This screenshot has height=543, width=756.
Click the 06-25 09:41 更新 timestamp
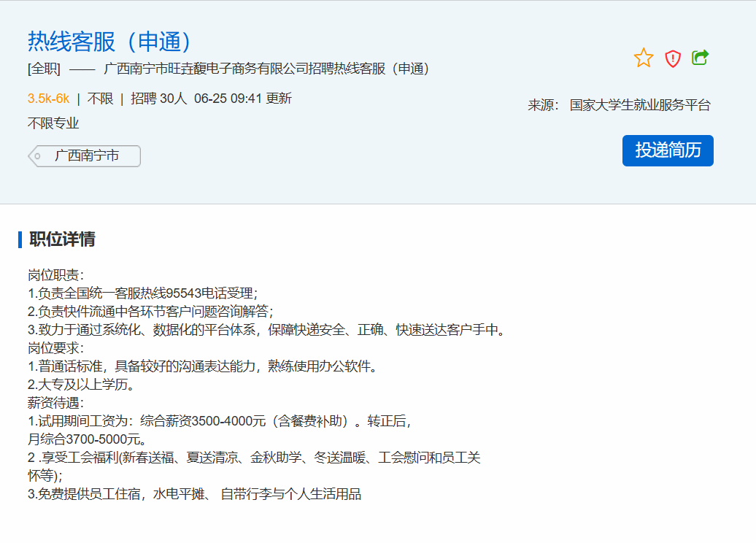click(x=243, y=99)
